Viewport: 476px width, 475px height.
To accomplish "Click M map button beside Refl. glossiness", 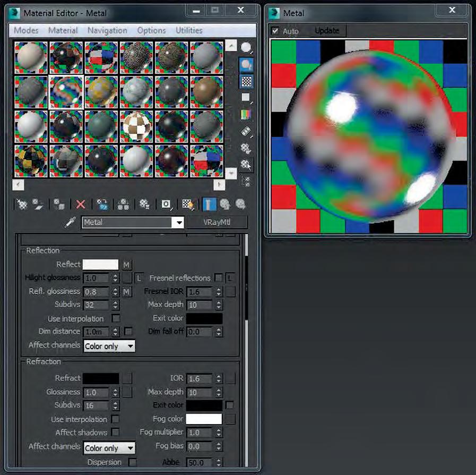I will [x=127, y=292].
